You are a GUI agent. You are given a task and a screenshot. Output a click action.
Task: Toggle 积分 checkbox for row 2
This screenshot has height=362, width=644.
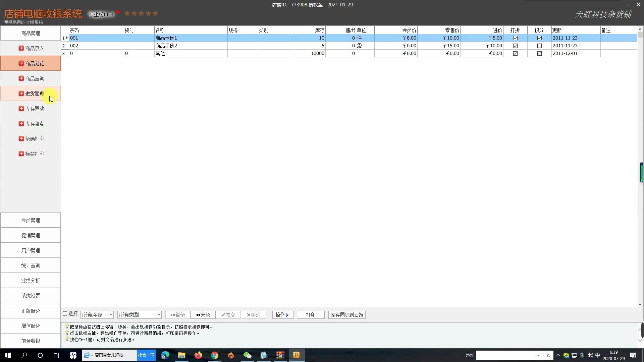[539, 46]
